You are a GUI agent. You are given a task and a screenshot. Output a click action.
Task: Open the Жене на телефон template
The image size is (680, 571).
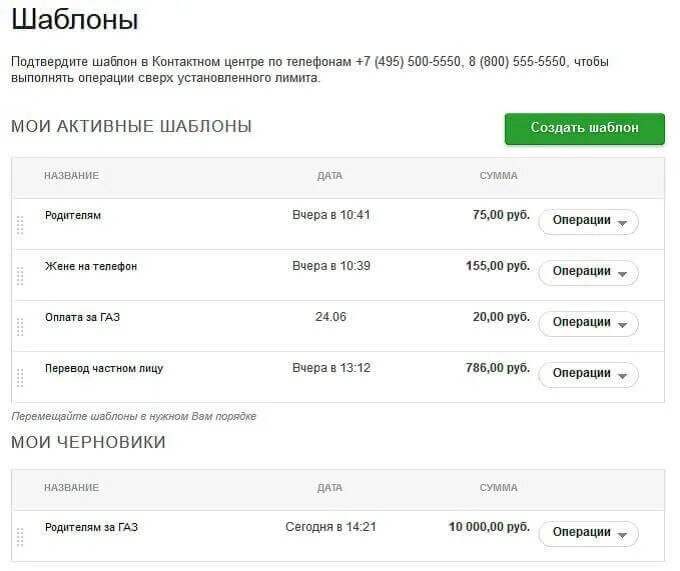(x=91, y=266)
